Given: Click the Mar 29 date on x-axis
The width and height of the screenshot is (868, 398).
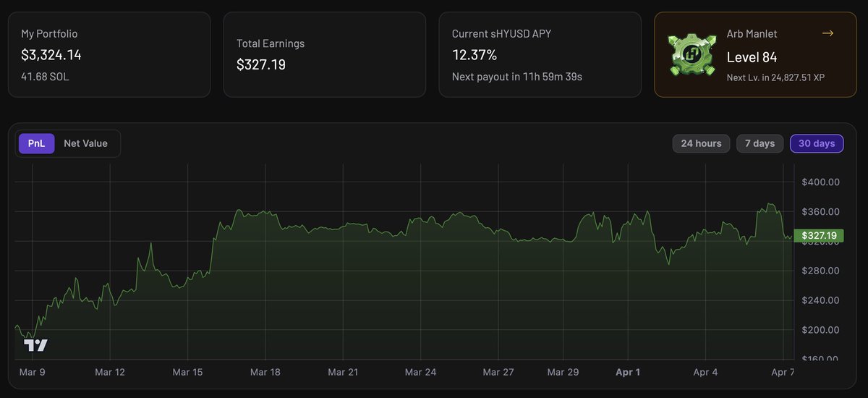Looking at the screenshot, I should click(x=563, y=373).
